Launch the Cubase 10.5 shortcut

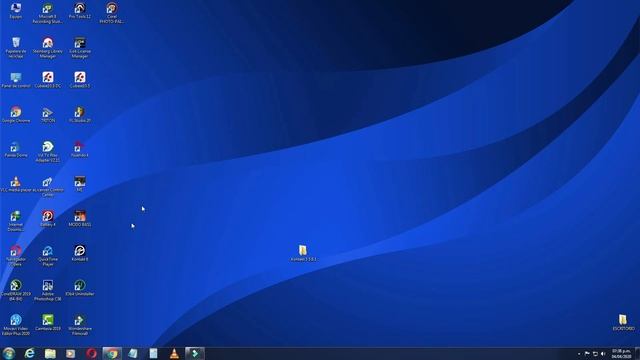pos(80,80)
